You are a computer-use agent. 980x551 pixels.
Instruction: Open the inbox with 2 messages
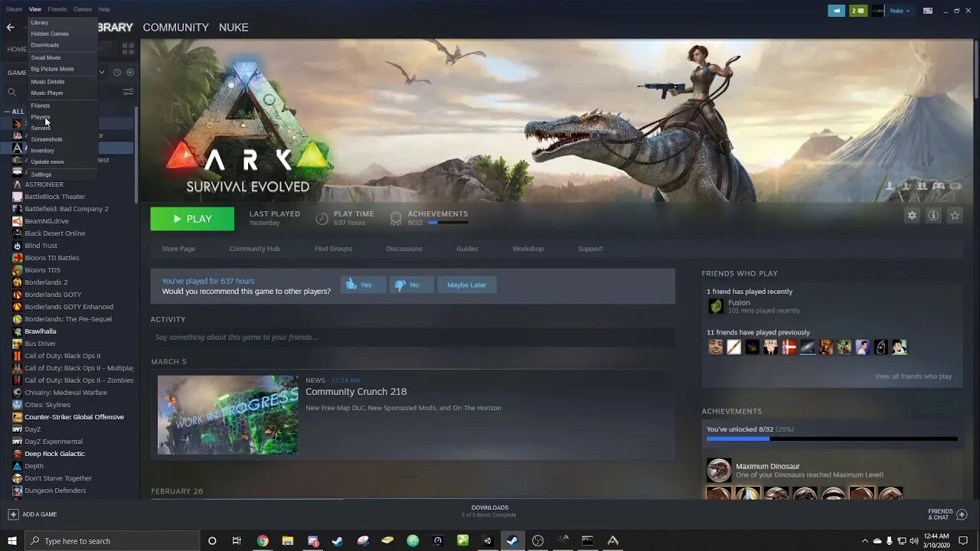858,11
